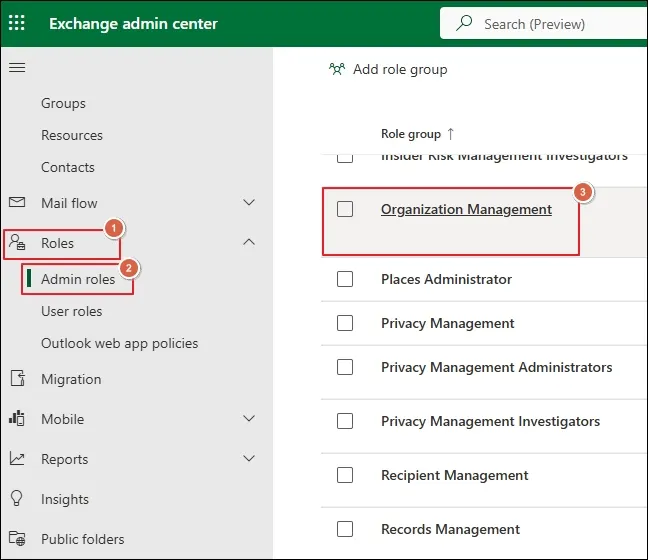Check the Places Administrator checkbox

345,279
